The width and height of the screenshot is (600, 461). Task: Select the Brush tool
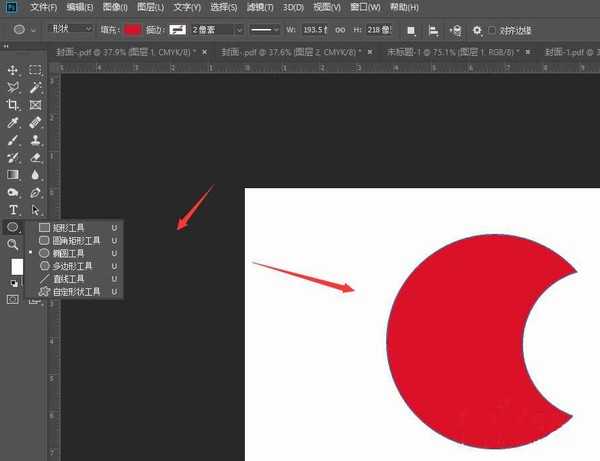tap(14, 140)
